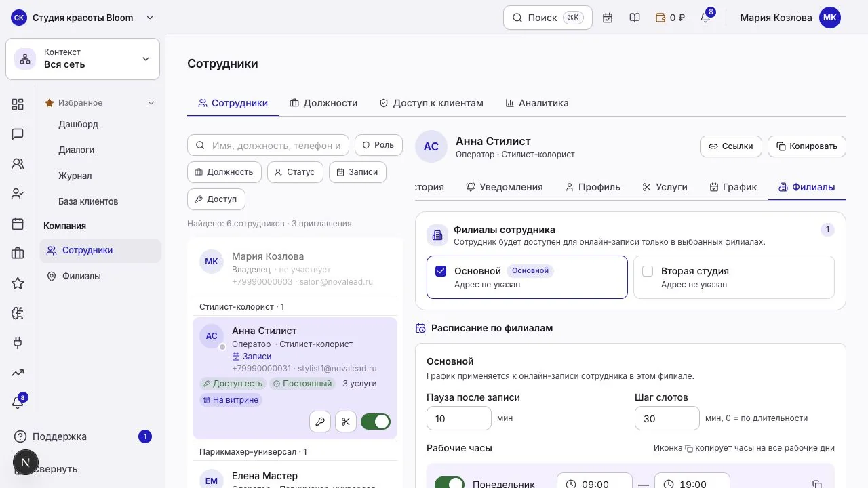Image resolution: width=868 pixels, height=488 pixels.
Task: Click the round N button at bottom left
Action: tap(25, 463)
